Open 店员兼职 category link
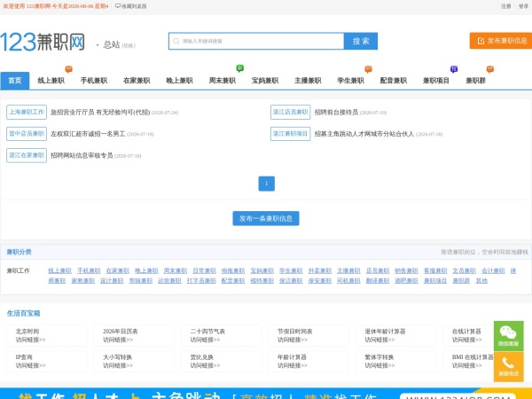 coord(378,270)
